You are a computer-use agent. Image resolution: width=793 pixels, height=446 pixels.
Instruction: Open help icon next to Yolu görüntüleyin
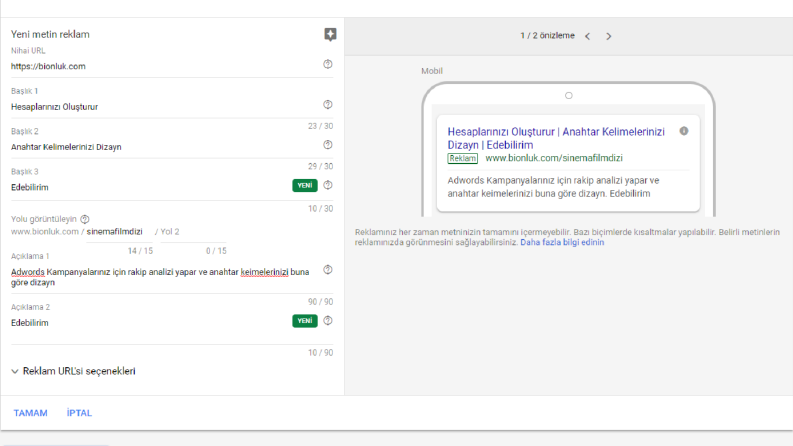click(x=85, y=219)
